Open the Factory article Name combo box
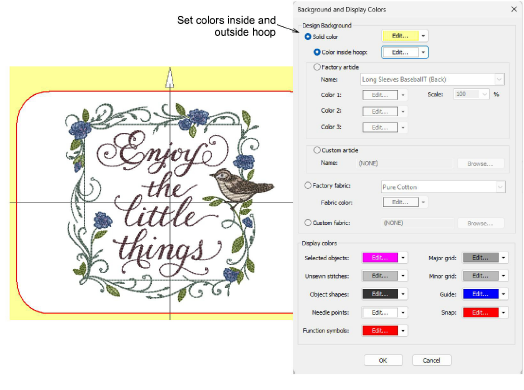Screen dimensions: 524x390 tap(432, 80)
